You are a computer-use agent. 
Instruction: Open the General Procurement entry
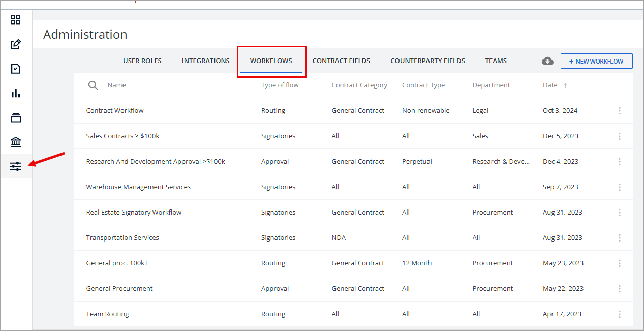119,289
